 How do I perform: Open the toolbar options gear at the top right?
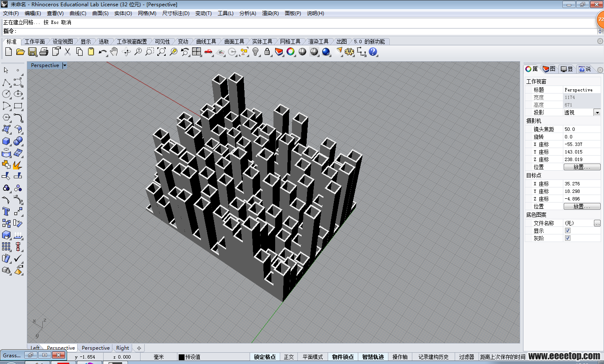pos(600,41)
